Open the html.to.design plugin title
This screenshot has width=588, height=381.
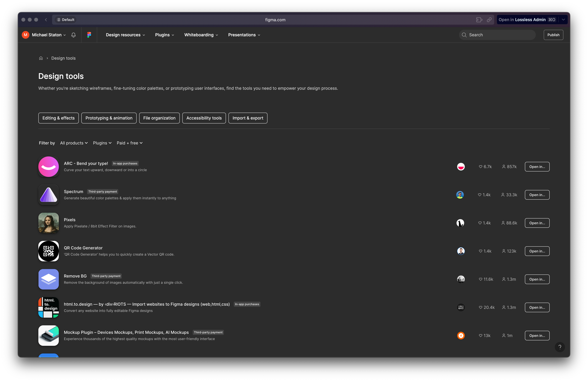pos(147,304)
